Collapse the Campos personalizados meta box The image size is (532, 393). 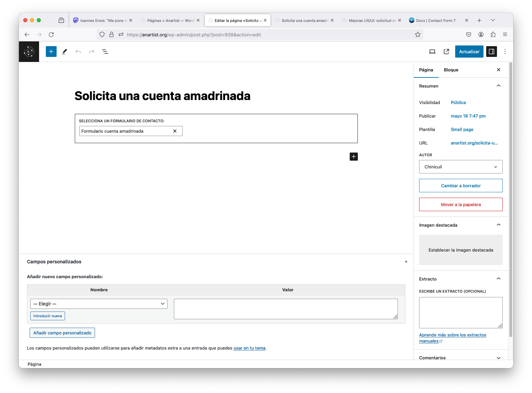point(406,262)
